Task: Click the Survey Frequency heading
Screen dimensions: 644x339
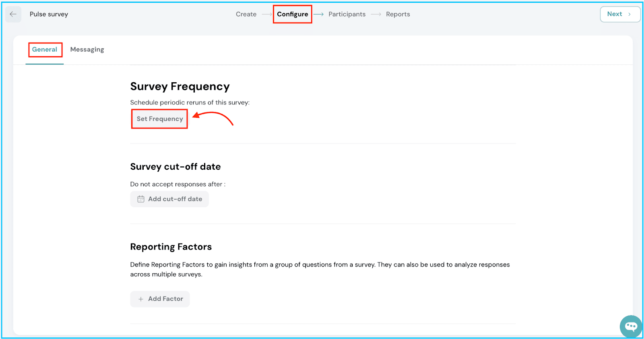Action: point(180,87)
